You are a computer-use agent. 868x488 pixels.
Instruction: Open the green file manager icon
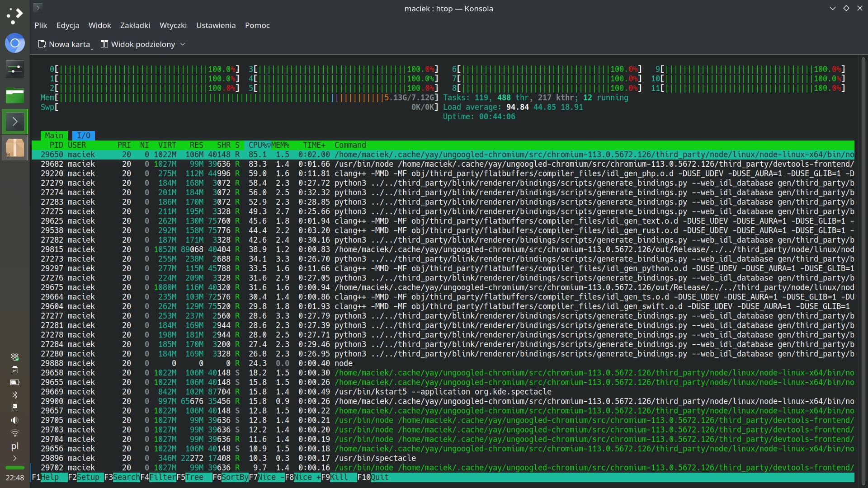pyautogui.click(x=14, y=95)
